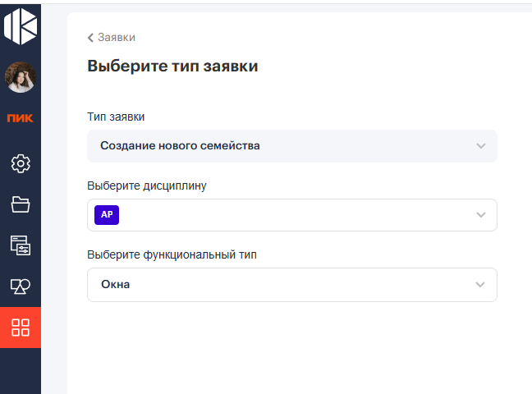Image resolution: width=532 pixels, height=394 pixels.
Task: Open the user profile avatar
Action: click(21, 77)
